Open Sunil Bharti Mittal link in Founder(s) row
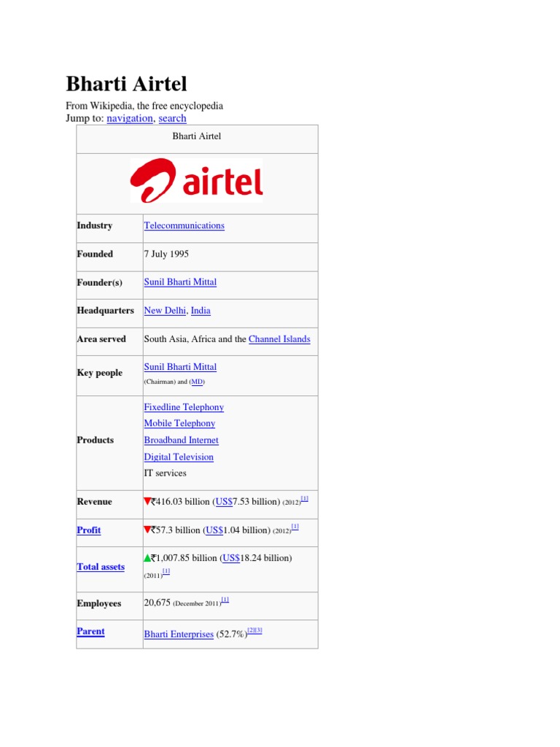The height and width of the screenshot is (747, 560). point(180,282)
